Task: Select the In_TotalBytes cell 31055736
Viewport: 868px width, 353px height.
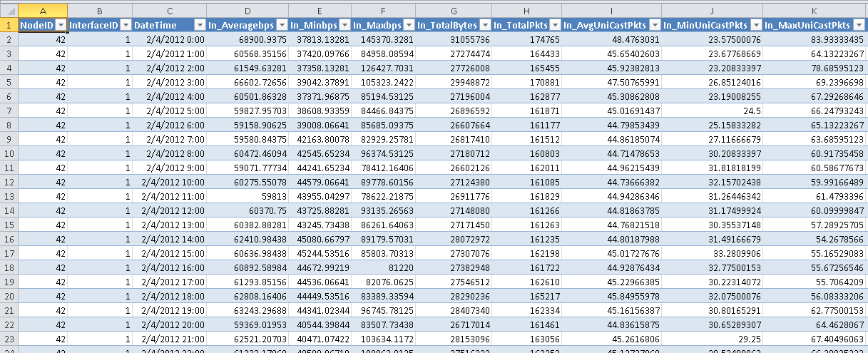Action: [x=454, y=39]
